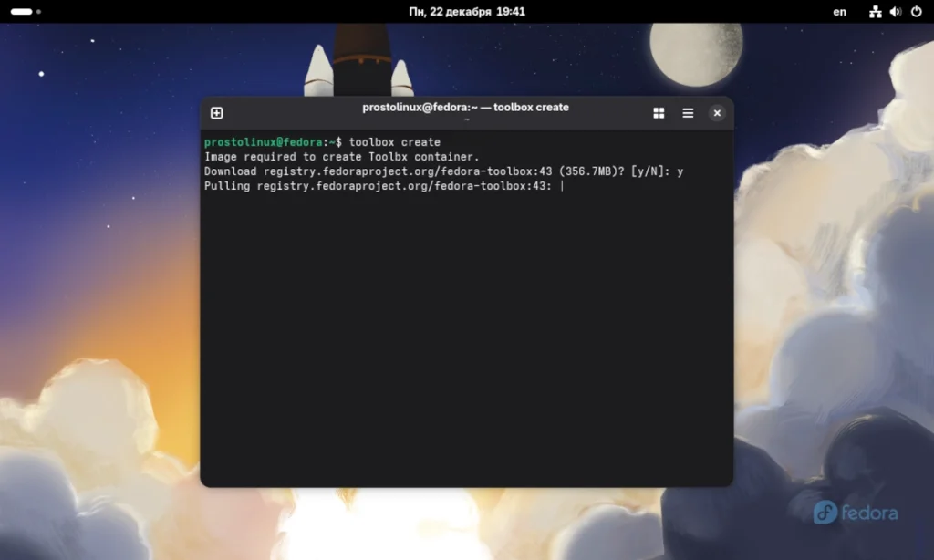Click the Download registry.fedoraproject.org line
Viewport: 934px width, 560px height.
[x=444, y=171]
